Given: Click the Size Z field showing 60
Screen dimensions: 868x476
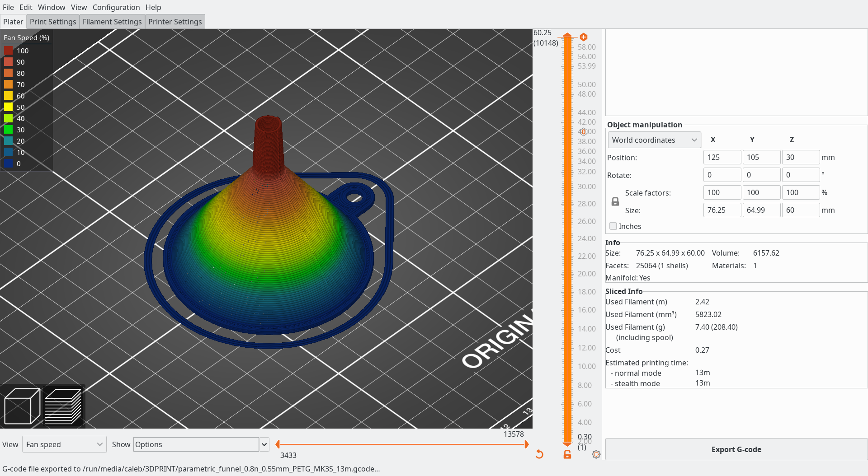Looking at the screenshot, I should click(x=801, y=210).
